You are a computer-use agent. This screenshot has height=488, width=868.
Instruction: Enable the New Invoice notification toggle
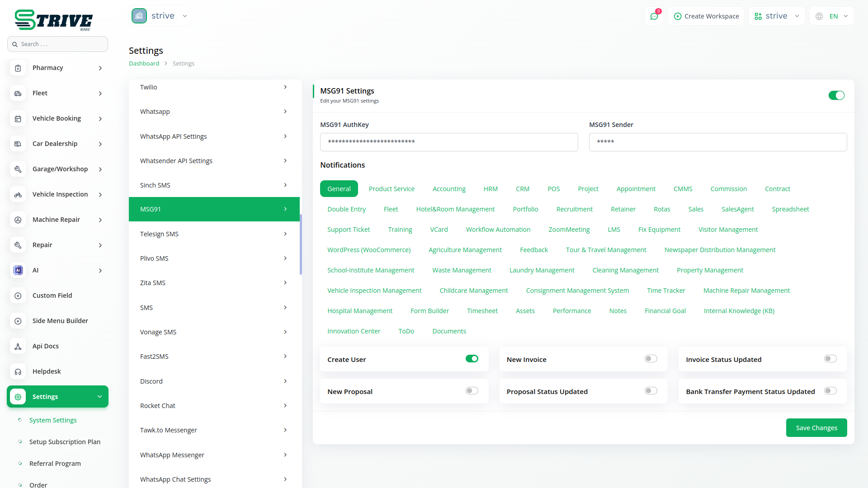(x=651, y=359)
